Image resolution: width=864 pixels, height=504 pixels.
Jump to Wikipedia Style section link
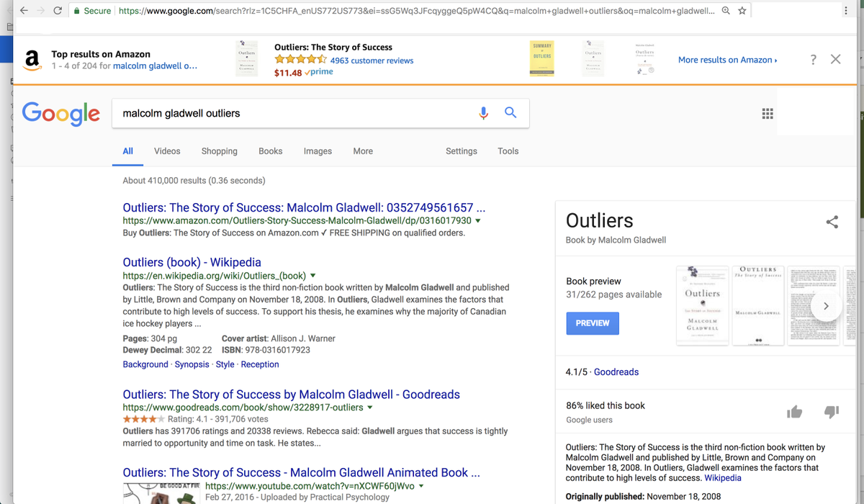click(225, 364)
